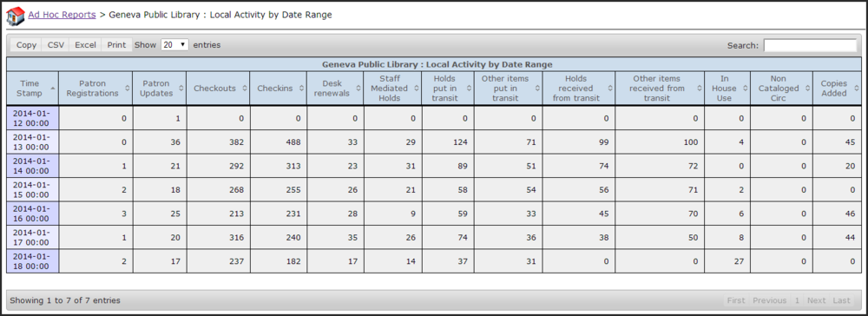Copy the table with the Copy button

point(26,45)
